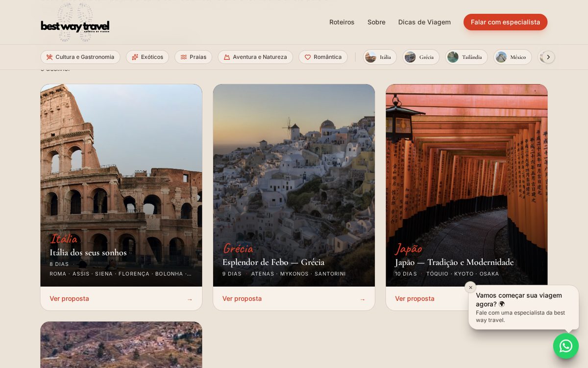Click the 10 DIAS duration label

406,274
